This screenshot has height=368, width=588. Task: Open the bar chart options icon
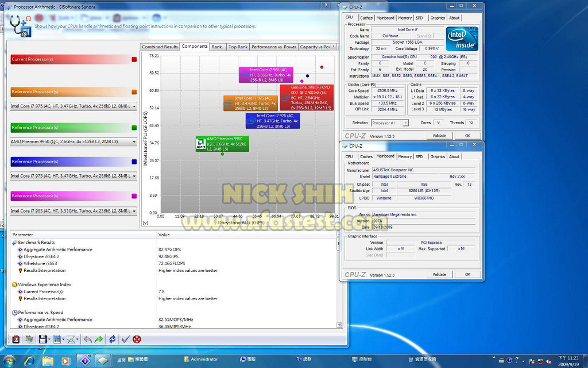(57, 339)
